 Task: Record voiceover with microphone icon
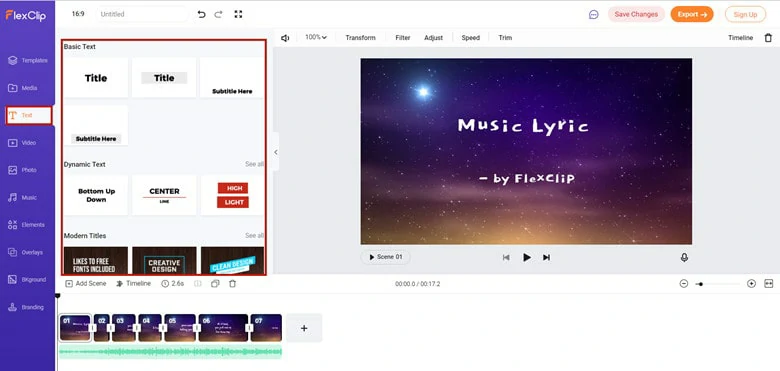[684, 257]
